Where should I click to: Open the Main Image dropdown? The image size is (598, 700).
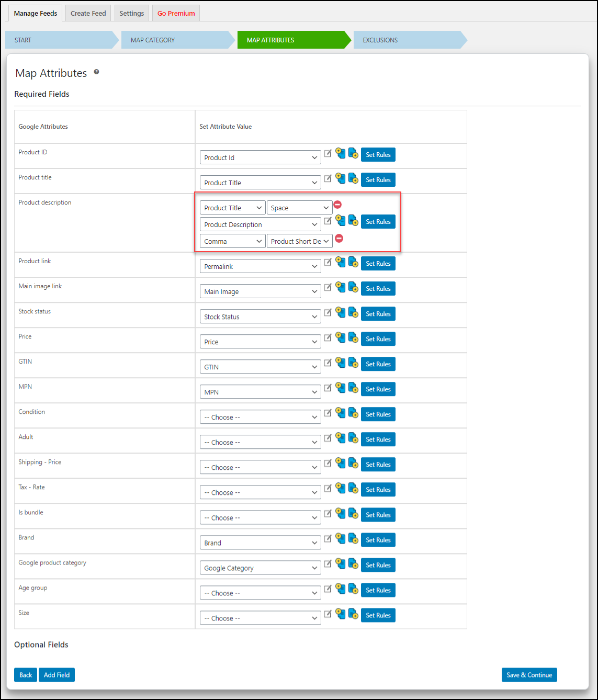[x=261, y=291]
